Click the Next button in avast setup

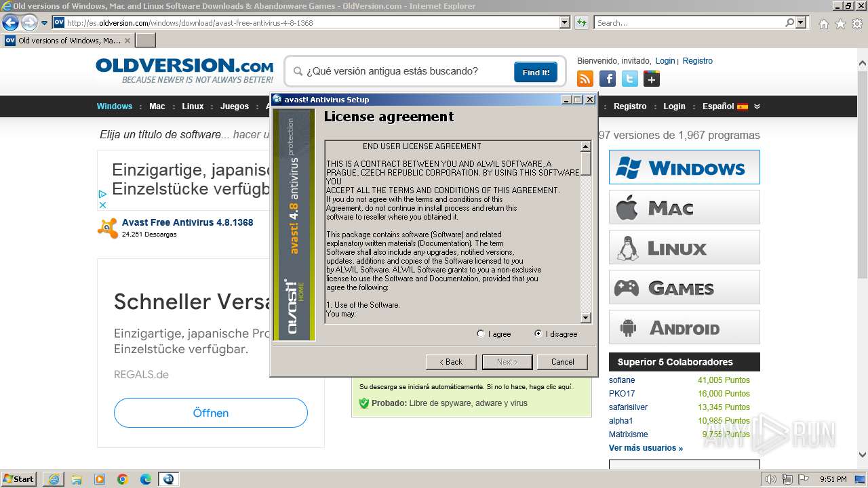point(507,362)
